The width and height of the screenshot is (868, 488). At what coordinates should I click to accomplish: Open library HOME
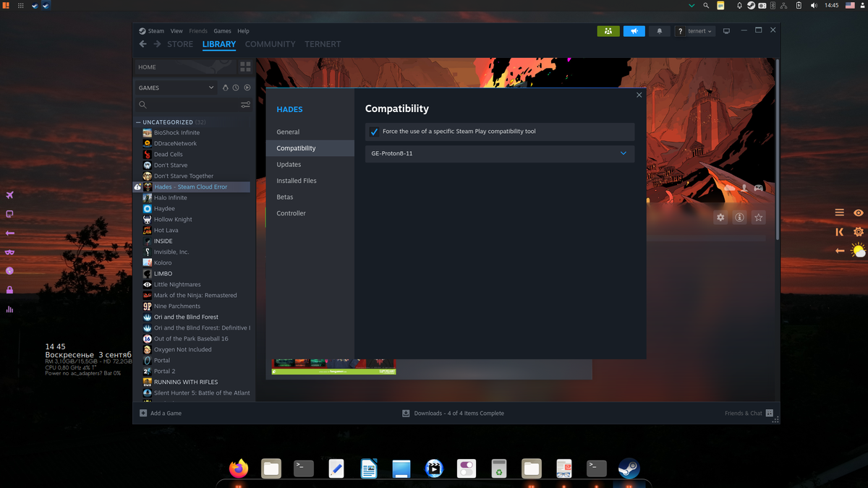pyautogui.click(x=186, y=67)
